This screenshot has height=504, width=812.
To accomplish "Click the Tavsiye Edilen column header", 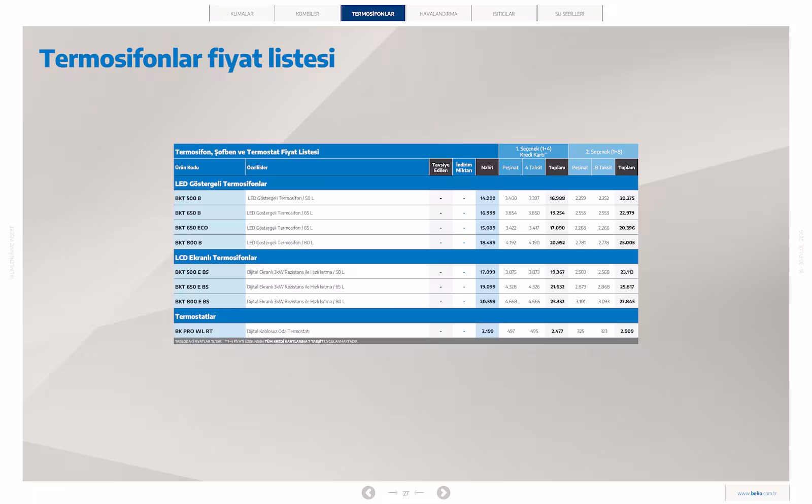I will pos(441,167).
